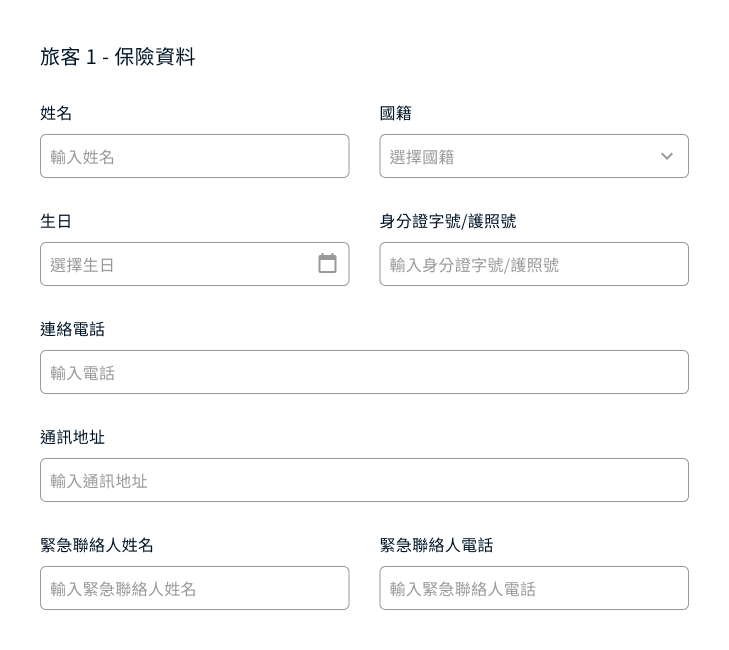Expand nationality list via chevron arrow
729x650 pixels.
click(667, 156)
